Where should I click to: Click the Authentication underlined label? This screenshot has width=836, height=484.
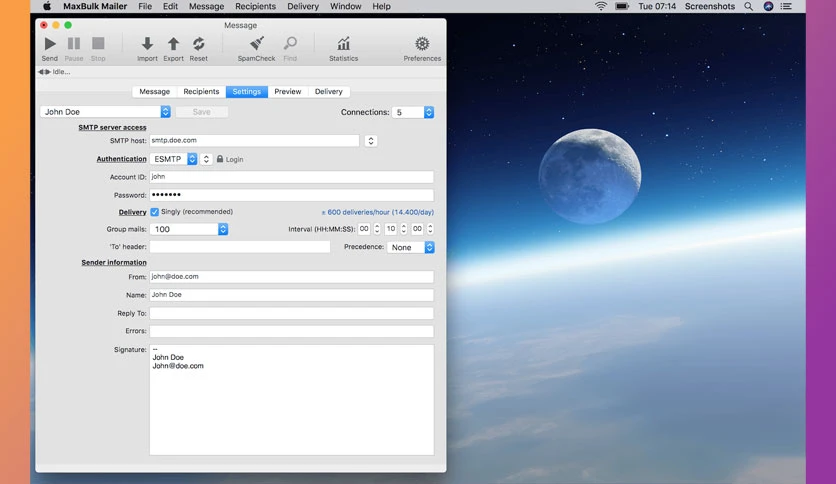[x=121, y=159]
